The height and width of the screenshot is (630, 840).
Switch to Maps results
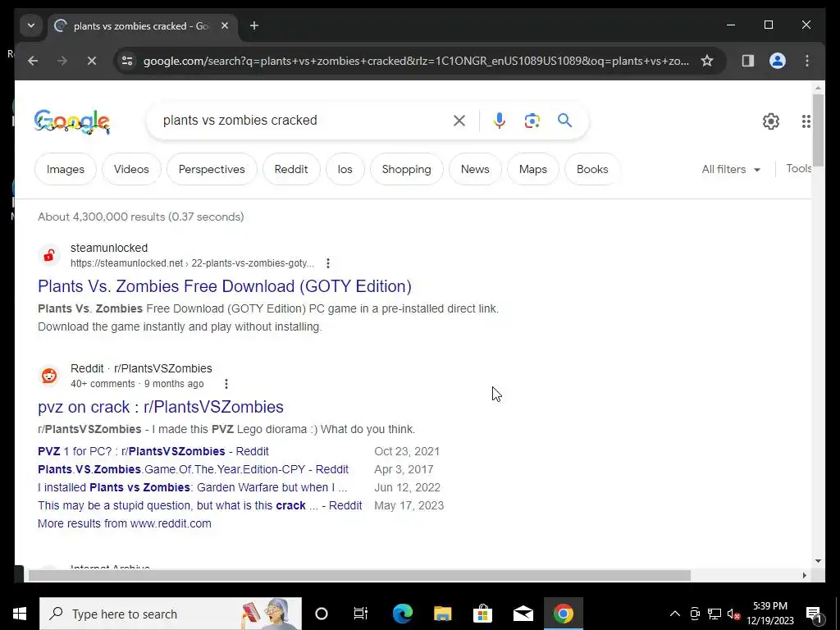pos(533,169)
